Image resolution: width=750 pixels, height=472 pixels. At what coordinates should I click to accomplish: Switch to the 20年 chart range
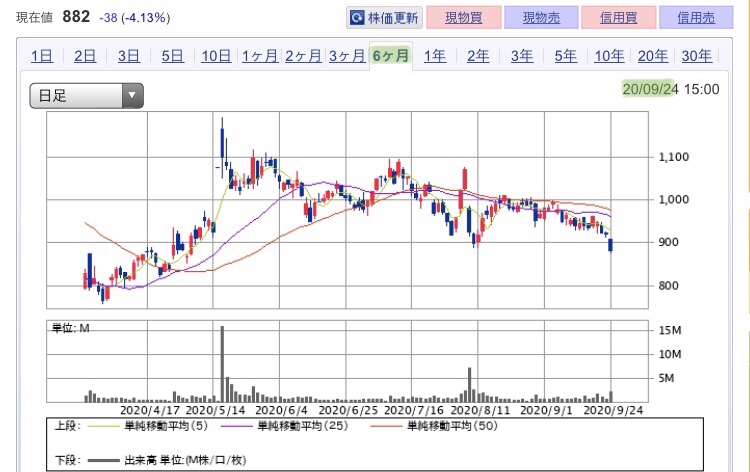click(x=653, y=56)
